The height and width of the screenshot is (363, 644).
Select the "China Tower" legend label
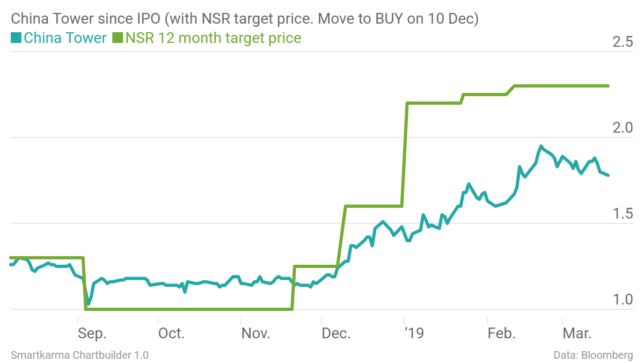click(65, 38)
